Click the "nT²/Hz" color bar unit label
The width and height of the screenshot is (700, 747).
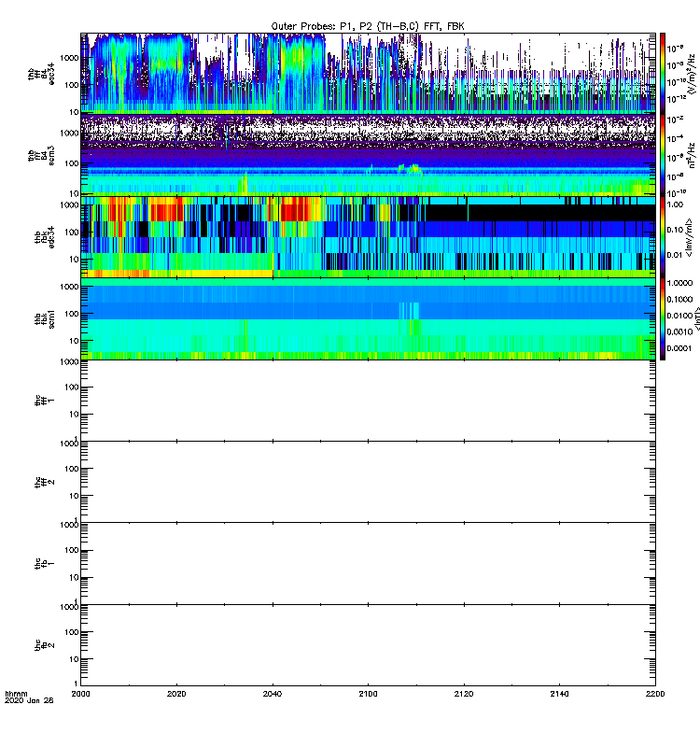[x=692, y=155]
